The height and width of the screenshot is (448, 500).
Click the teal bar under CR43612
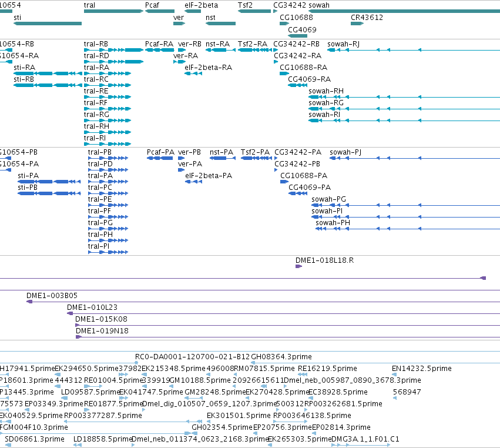point(357,24)
